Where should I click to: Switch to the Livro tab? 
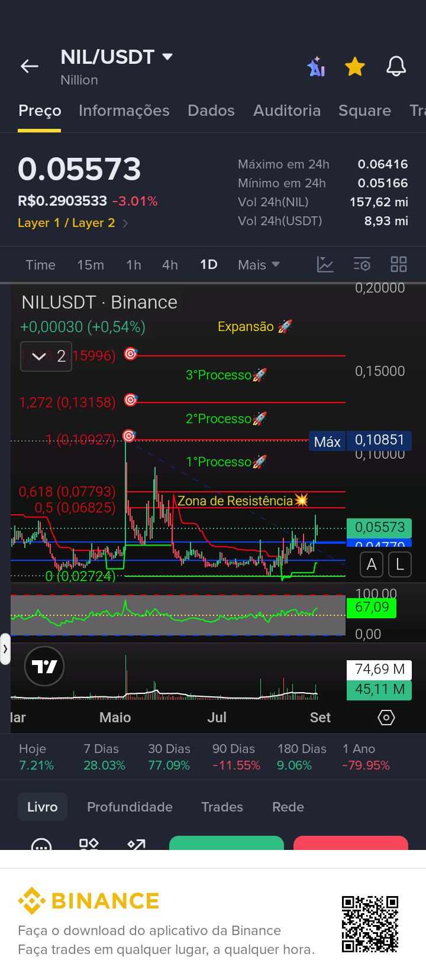coord(43,807)
